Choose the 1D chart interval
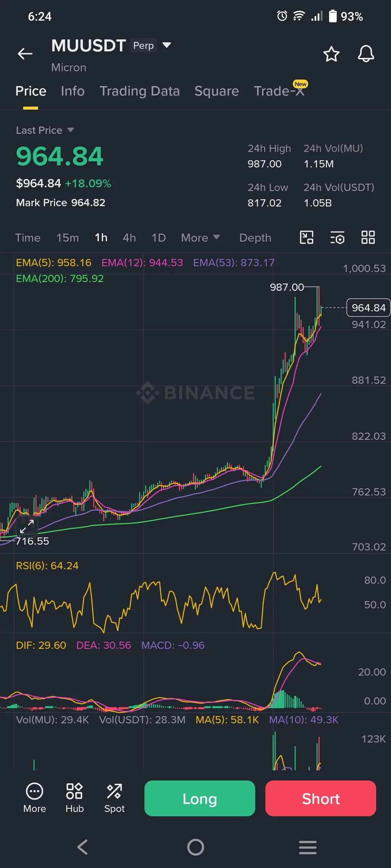 (159, 238)
